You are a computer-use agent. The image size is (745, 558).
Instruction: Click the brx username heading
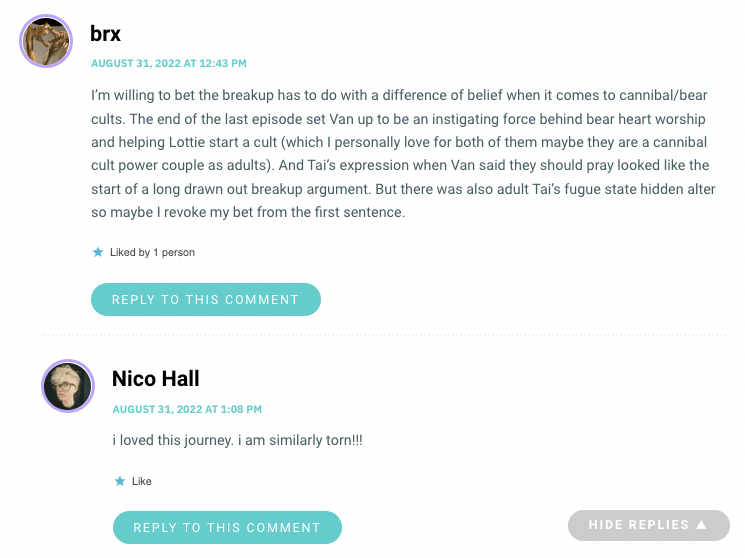(105, 34)
